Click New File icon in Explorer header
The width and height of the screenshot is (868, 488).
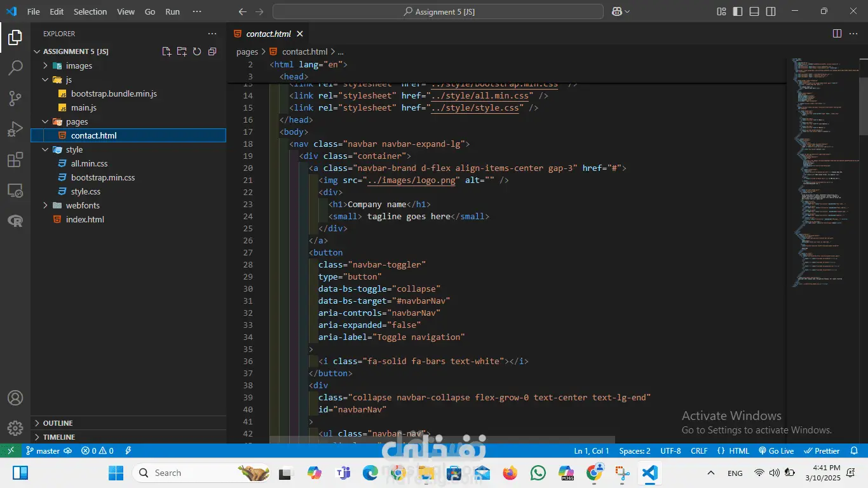tap(166, 51)
